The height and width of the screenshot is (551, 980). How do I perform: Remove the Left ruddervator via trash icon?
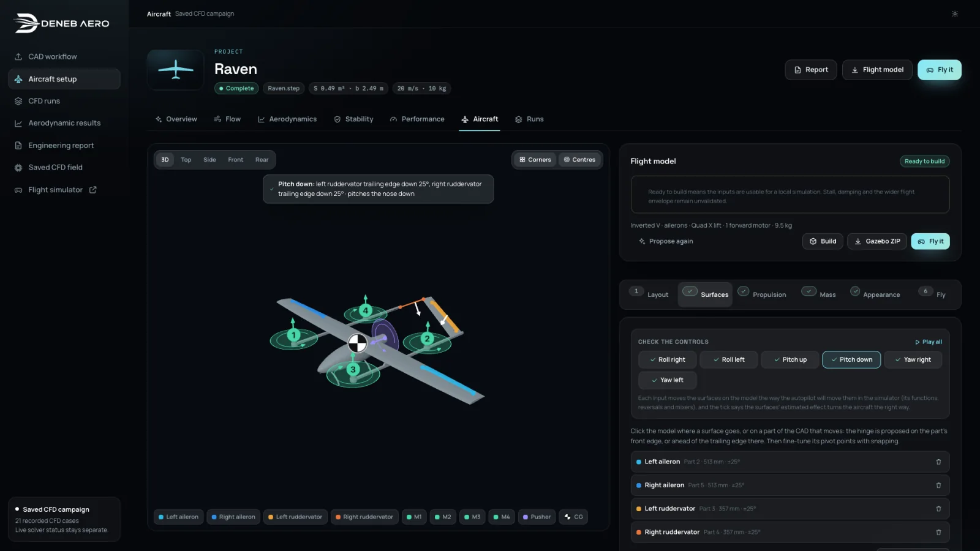(938, 509)
